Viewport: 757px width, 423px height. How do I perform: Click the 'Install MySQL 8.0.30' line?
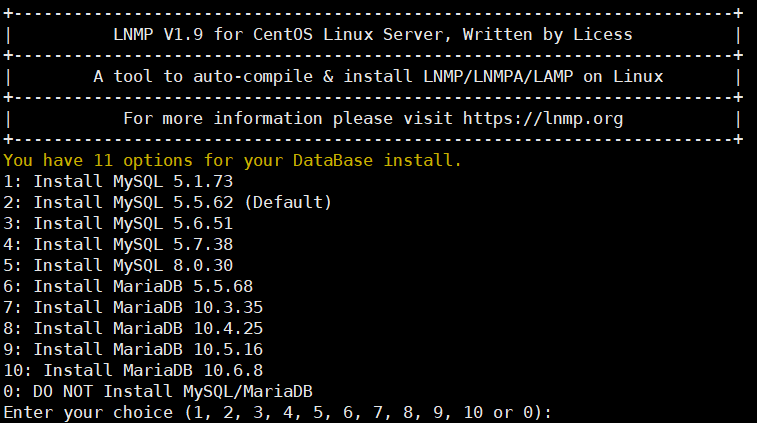click(118, 266)
